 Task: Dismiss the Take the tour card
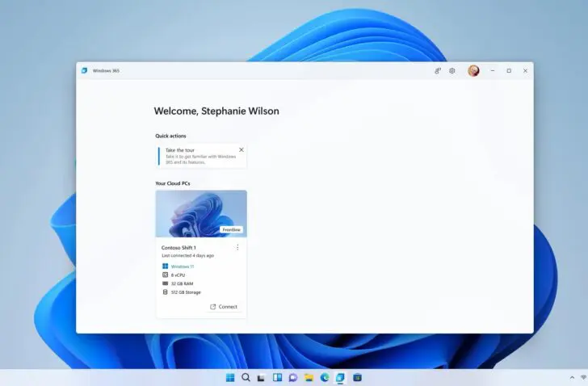tap(241, 149)
